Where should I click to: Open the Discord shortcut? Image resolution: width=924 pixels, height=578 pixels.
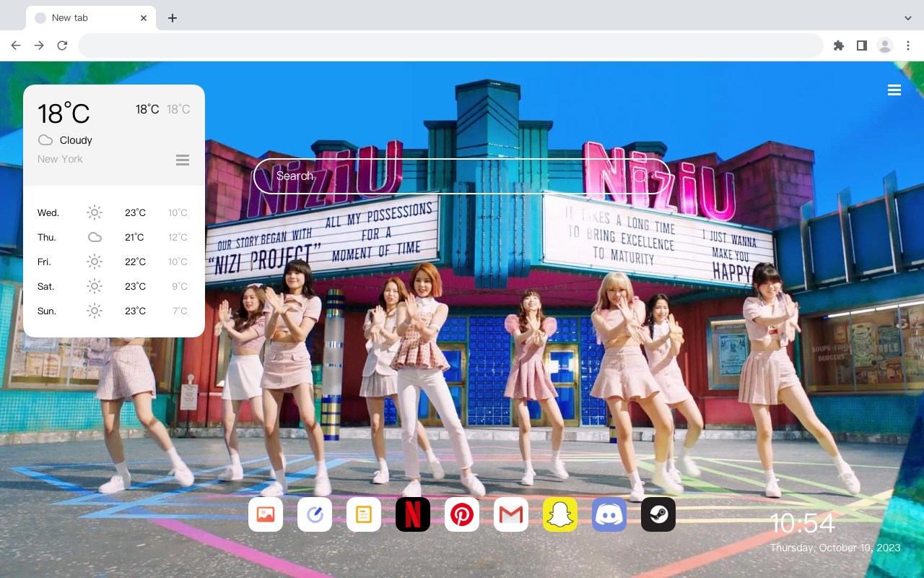(x=609, y=514)
